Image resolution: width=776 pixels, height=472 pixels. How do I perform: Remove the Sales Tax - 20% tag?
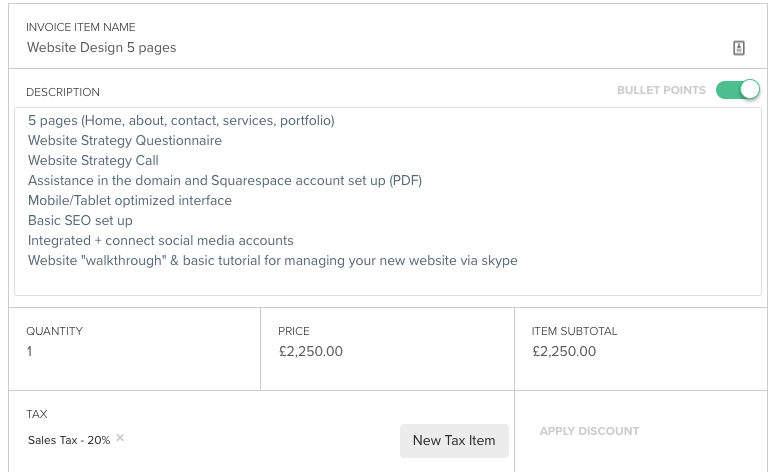120,438
